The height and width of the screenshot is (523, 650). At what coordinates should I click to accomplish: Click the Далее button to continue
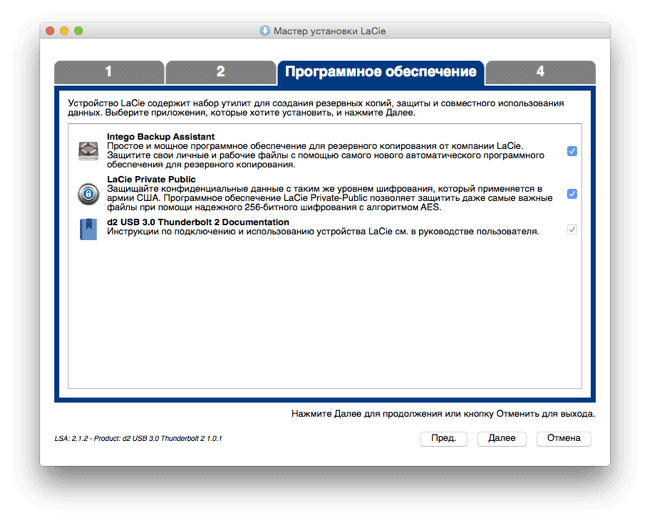click(x=502, y=438)
